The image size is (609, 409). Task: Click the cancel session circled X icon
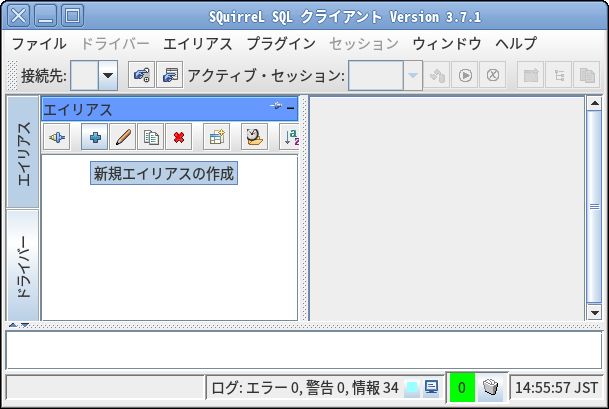coord(493,75)
